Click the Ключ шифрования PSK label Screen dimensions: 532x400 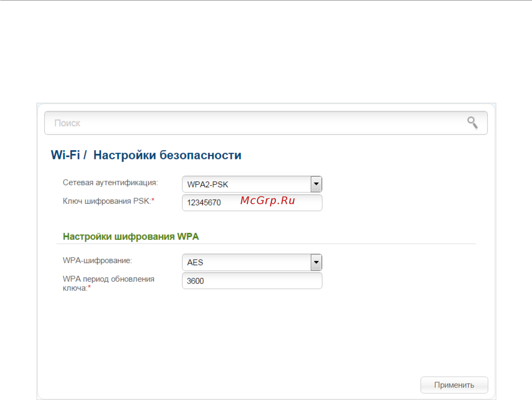pos(108,201)
